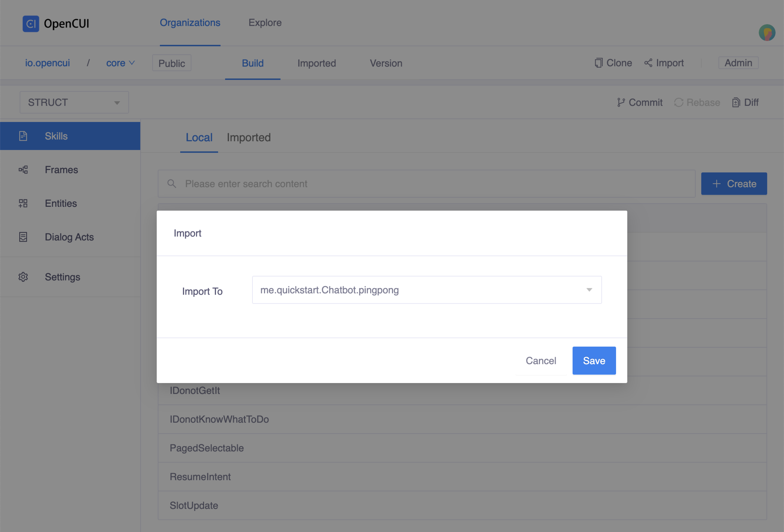Click the Import share icon
This screenshot has height=532, width=784.
[648, 63]
